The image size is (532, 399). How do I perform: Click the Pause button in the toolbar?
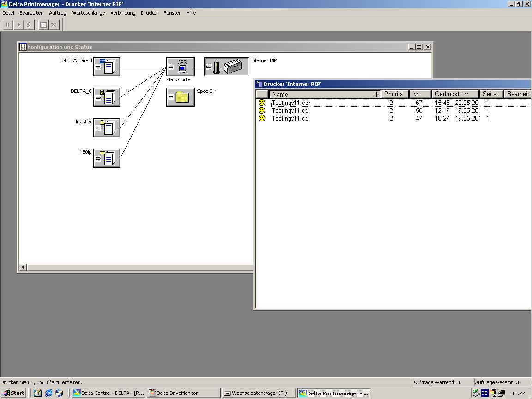point(8,25)
